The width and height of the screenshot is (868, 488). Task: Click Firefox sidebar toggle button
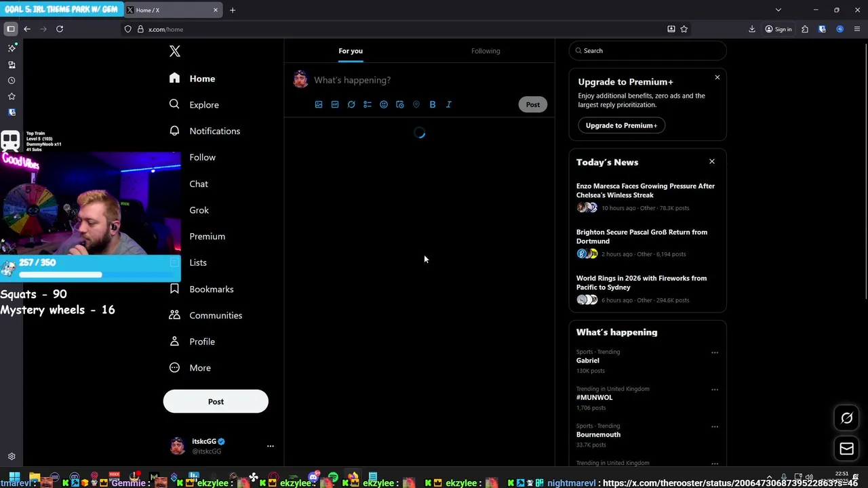point(11,29)
